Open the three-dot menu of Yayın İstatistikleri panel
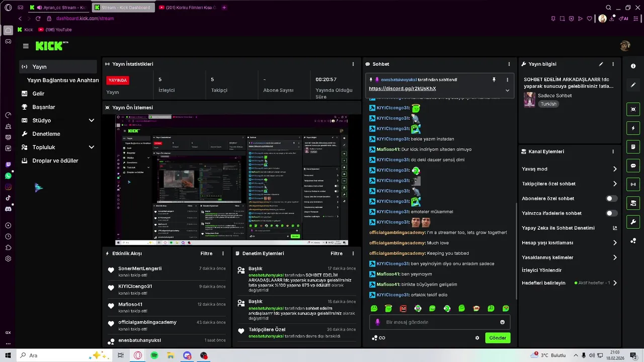This screenshot has width=644, height=362. (353, 64)
